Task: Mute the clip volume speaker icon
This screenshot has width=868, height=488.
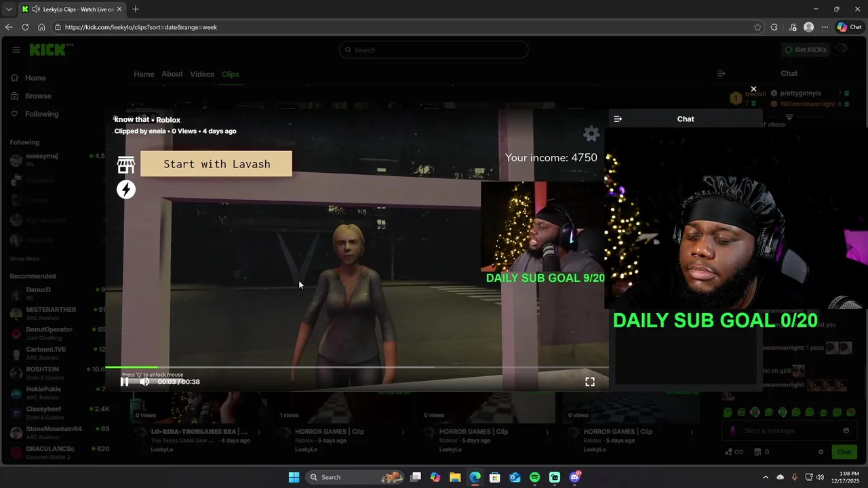Action: pos(144,382)
